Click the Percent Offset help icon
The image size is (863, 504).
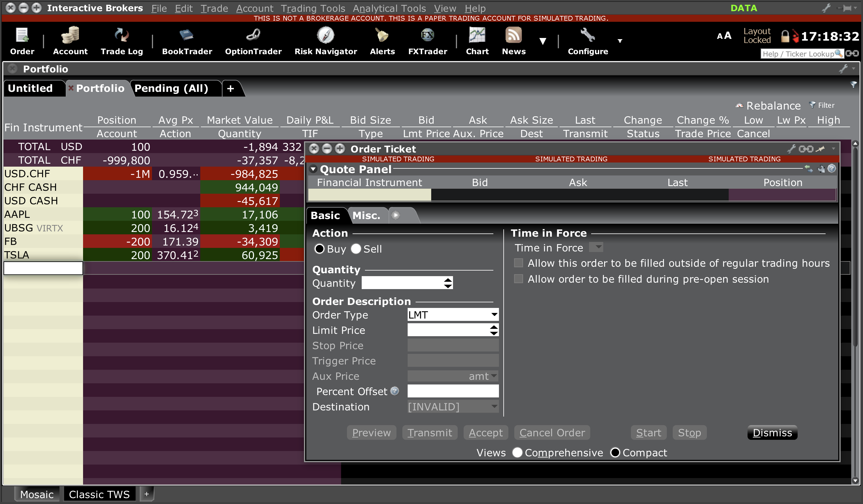pyautogui.click(x=394, y=391)
